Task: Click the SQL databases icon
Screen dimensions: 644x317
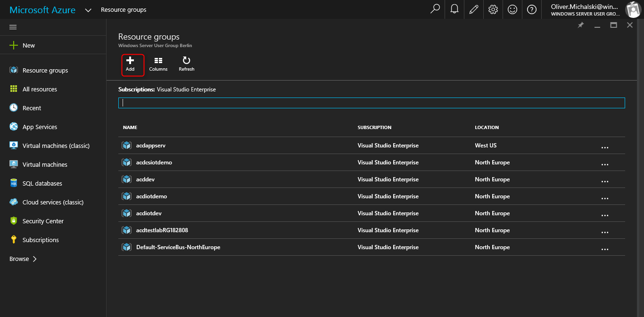Action: click(x=14, y=183)
